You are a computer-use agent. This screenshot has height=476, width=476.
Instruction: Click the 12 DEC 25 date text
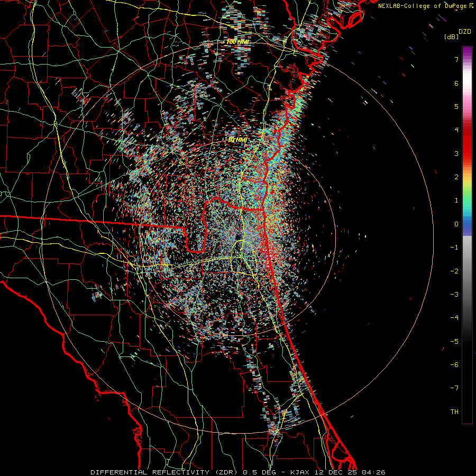tap(337, 472)
